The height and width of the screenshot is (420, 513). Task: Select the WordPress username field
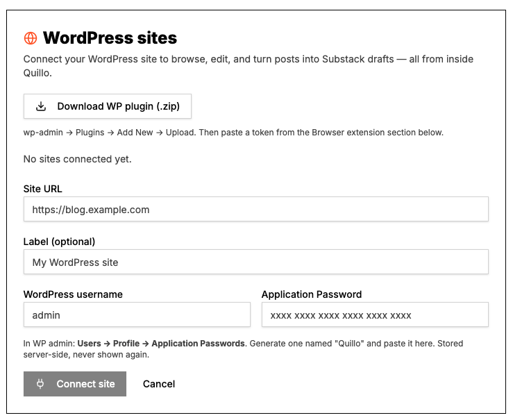click(137, 314)
